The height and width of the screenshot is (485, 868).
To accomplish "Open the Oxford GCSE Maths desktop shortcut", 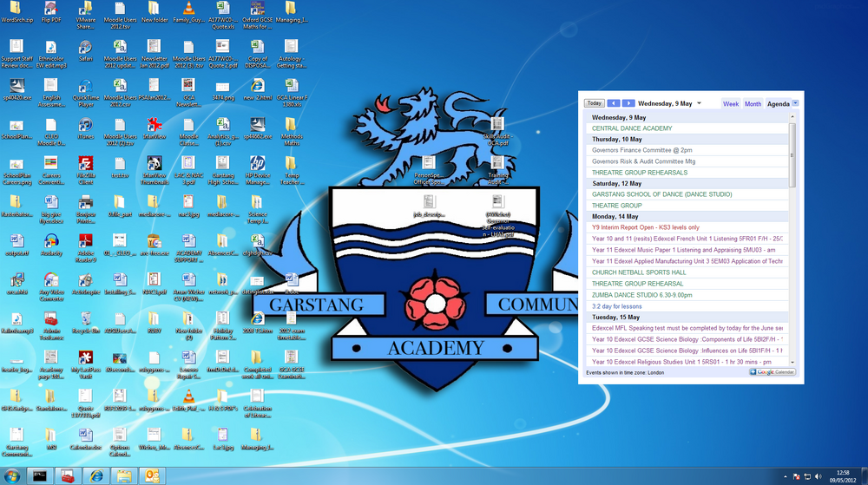I will tap(258, 15).
